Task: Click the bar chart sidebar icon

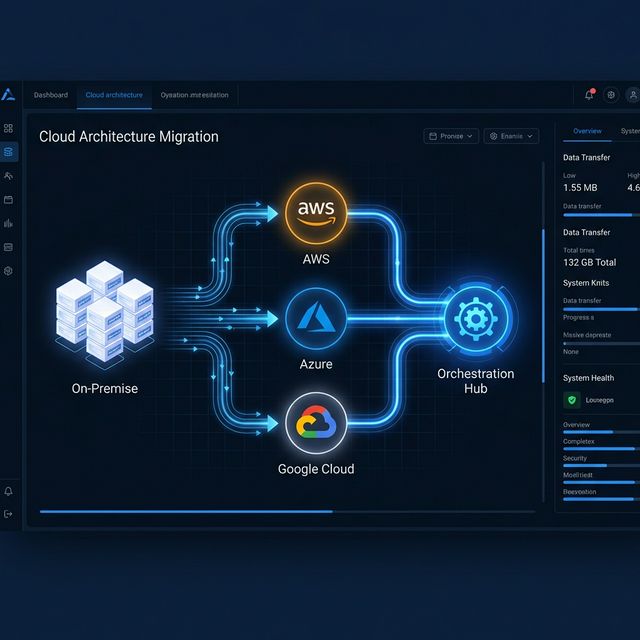Action: click(9, 223)
